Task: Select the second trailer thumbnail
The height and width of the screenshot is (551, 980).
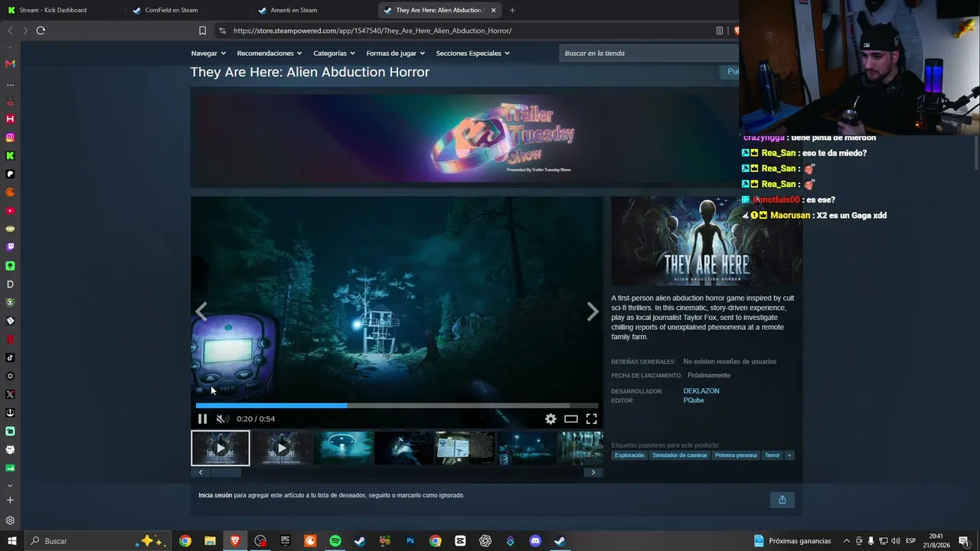Action: pos(282,448)
